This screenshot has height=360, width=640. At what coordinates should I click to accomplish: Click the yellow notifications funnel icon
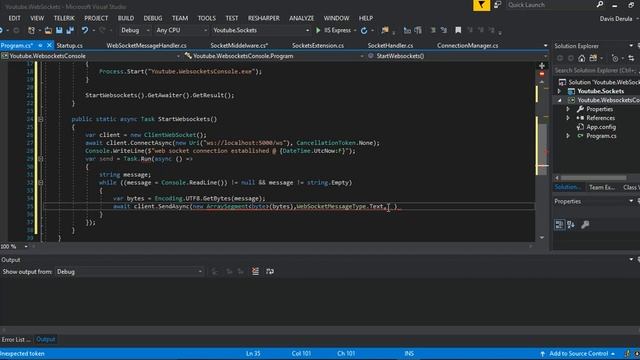tap(482, 5)
